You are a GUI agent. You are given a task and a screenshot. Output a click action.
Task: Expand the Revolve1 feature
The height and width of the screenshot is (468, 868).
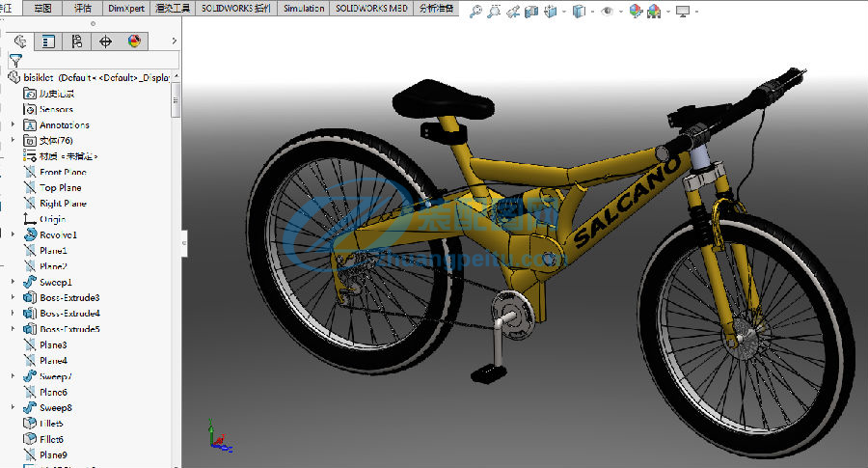[x=13, y=234]
